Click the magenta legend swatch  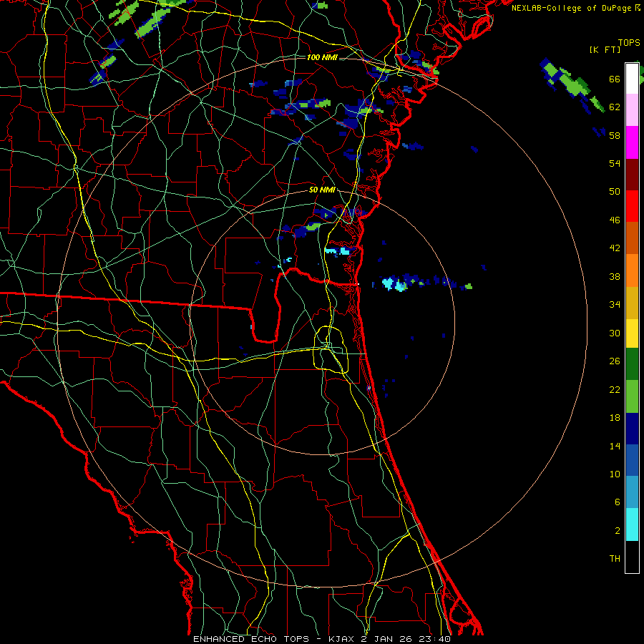click(632, 142)
